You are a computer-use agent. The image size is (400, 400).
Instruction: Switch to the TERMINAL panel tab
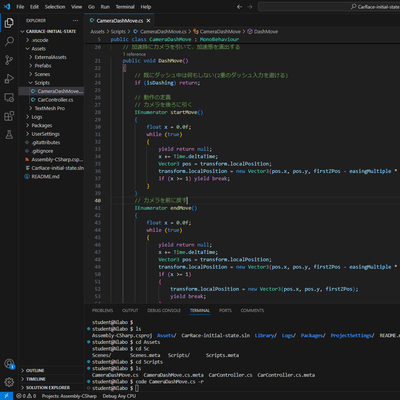click(x=200, y=310)
